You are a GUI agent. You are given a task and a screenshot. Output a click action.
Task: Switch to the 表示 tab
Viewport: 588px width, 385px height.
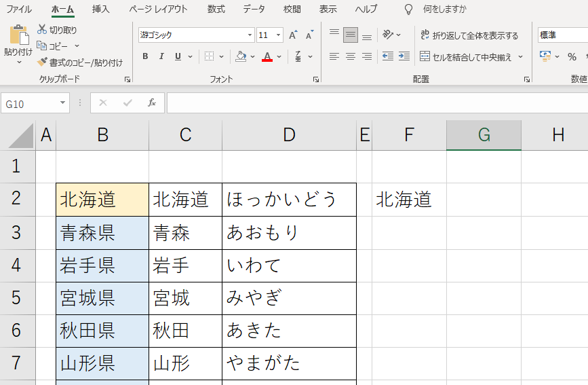[328, 9]
